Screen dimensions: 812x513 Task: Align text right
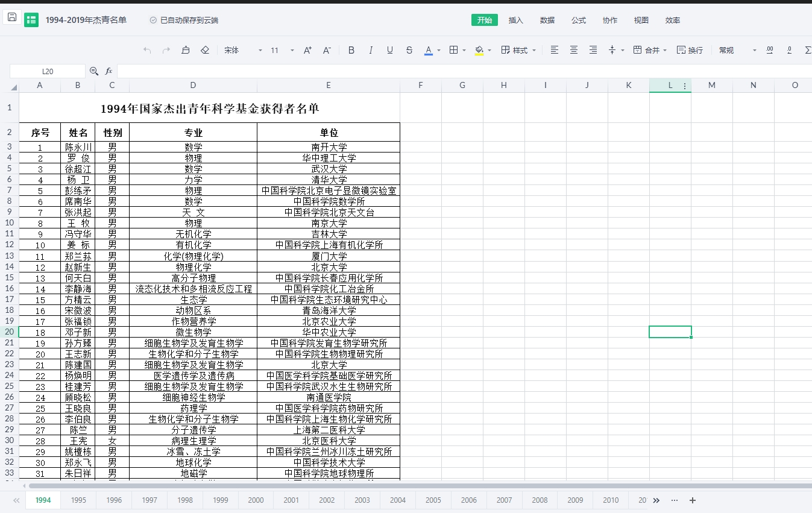click(593, 50)
